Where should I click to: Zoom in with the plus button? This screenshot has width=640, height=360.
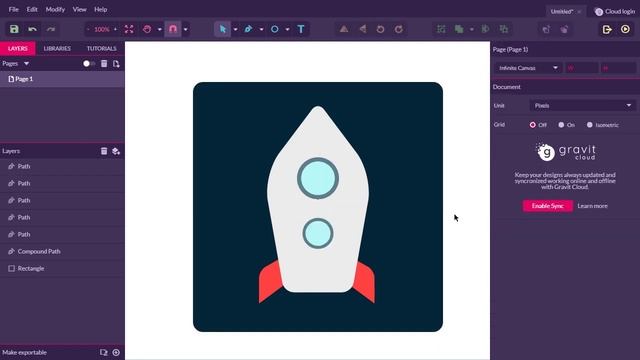[115, 29]
